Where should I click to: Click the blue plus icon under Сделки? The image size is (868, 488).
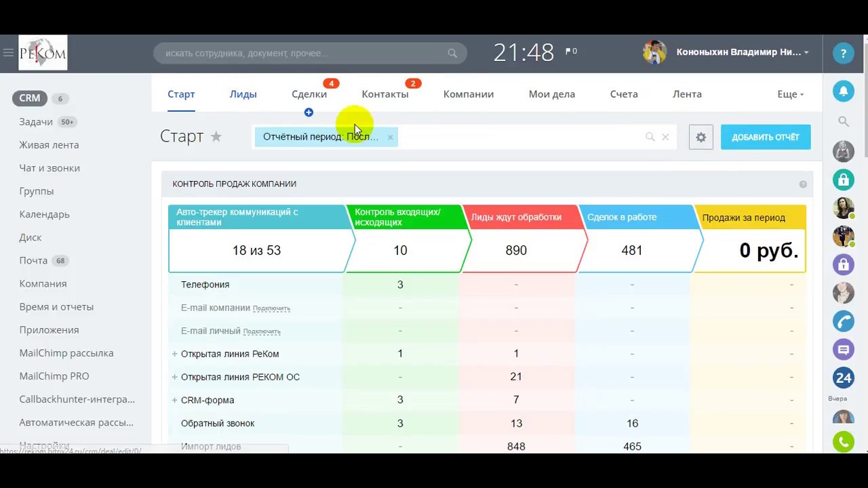[309, 112]
